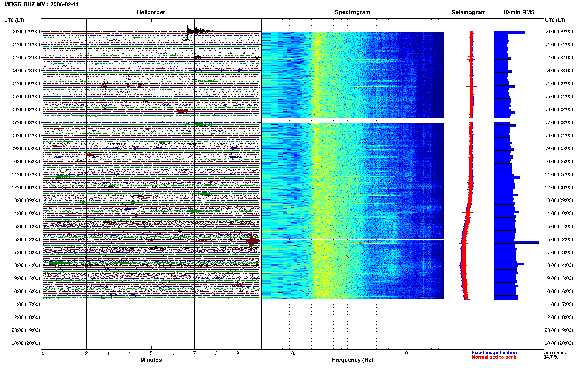
Task: Click the left '05:00 (01:00)' time label
Action: click(x=26, y=96)
